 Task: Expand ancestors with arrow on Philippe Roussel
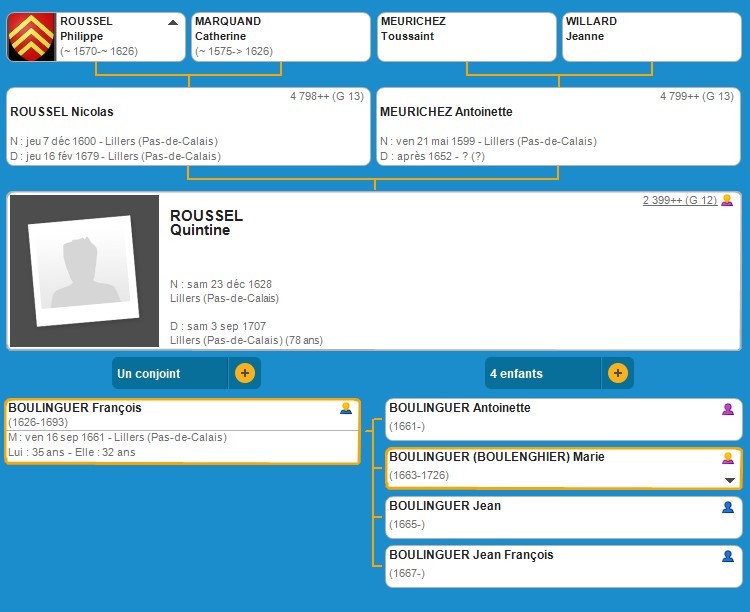(x=173, y=22)
